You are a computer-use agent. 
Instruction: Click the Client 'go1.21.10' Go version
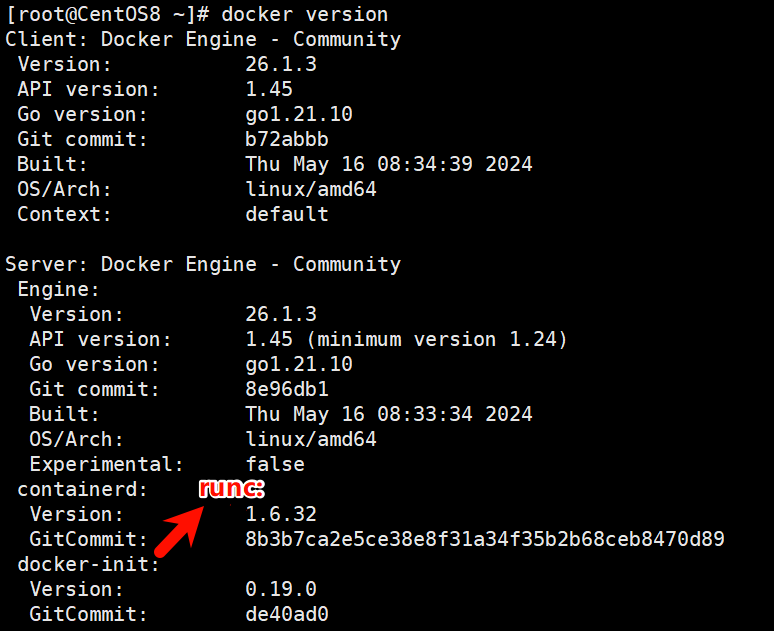pos(299,115)
